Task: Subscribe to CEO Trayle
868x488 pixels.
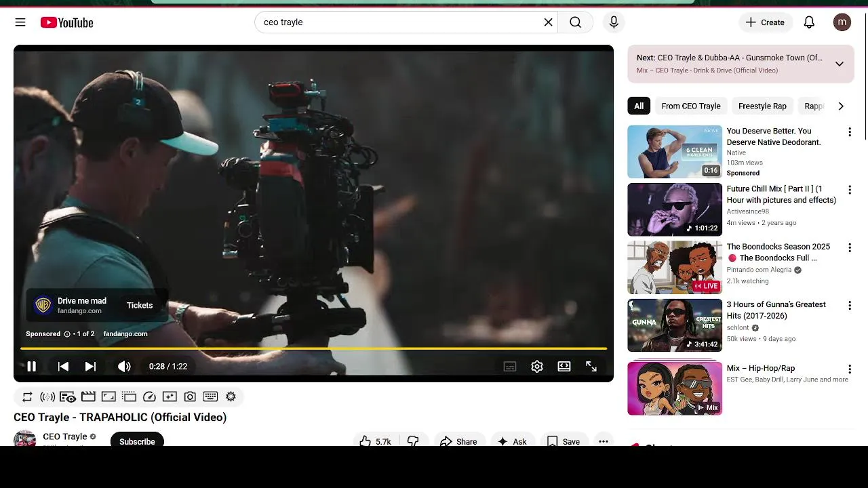Action: pos(137,441)
